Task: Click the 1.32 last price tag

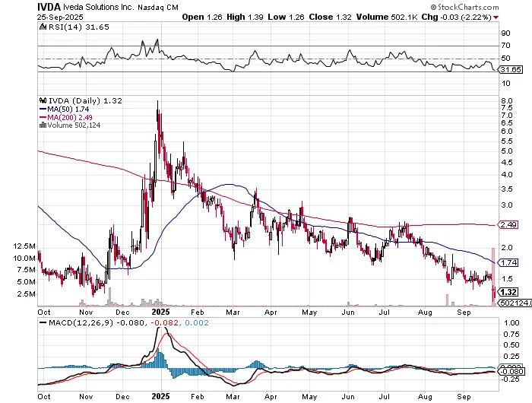Action: [x=508, y=292]
